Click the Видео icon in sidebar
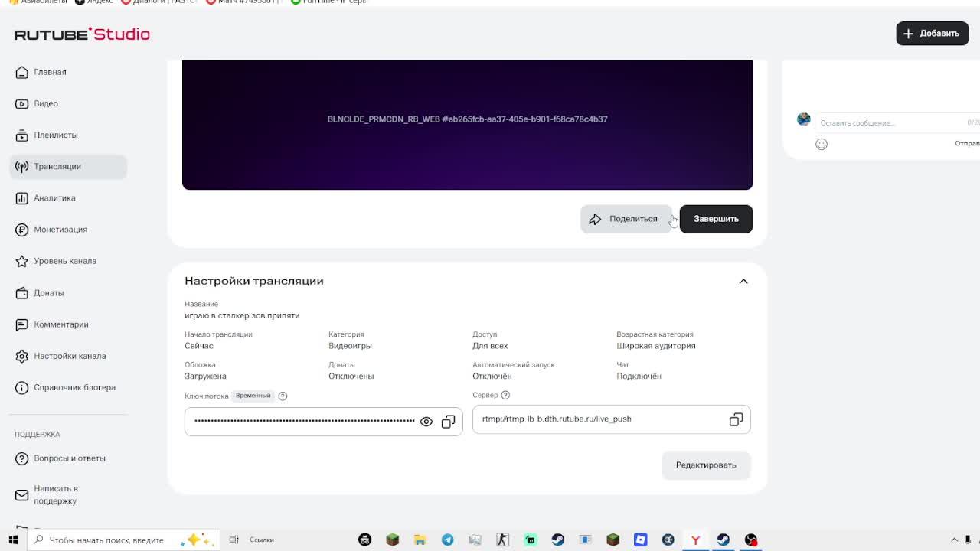The width and height of the screenshot is (980, 551). [x=21, y=103]
